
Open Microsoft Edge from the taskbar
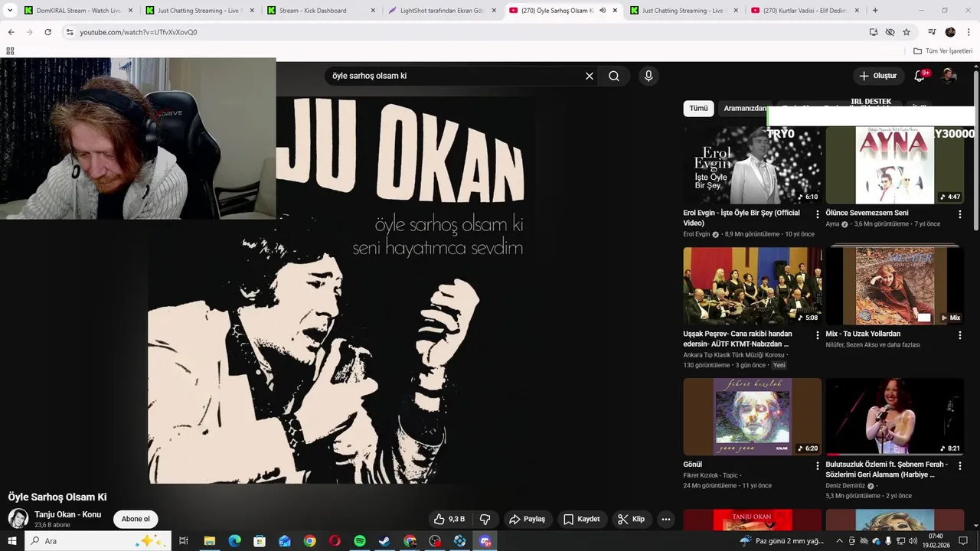234,541
